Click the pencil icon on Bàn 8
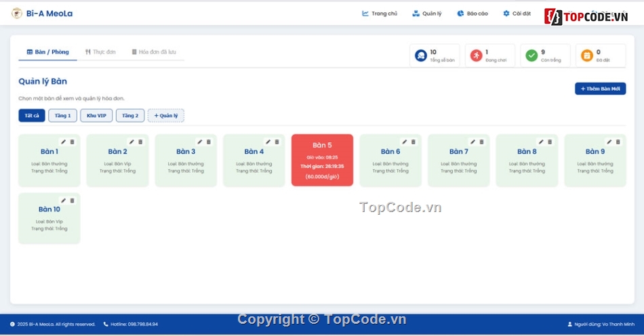Image resolution: width=644 pixels, height=336 pixels. pyautogui.click(x=541, y=142)
